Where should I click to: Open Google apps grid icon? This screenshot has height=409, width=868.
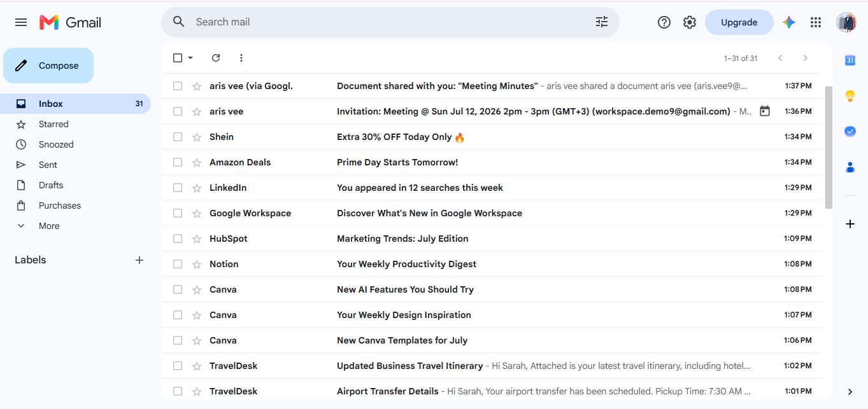[x=816, y=22]
